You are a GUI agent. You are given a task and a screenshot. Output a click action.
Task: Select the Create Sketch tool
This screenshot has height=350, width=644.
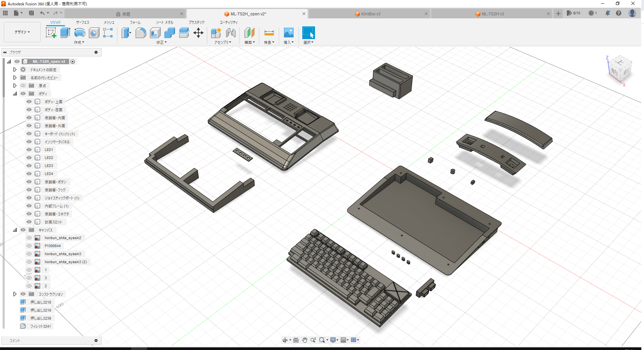[x=51, y=32]
